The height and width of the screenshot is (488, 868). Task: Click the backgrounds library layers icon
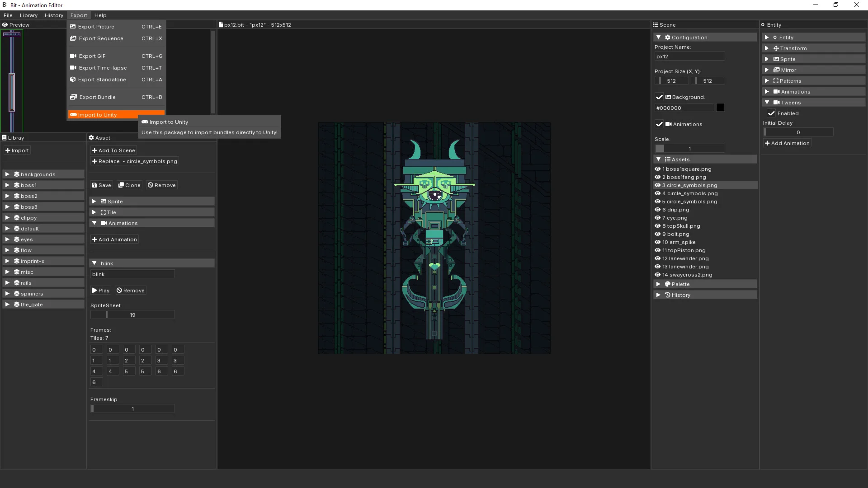coord(17,174)
